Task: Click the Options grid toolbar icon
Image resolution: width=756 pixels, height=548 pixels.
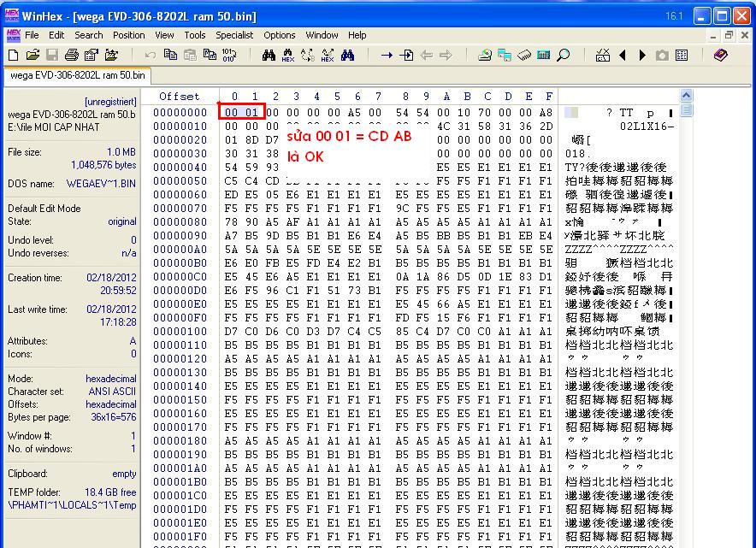Action: point(682,56)
